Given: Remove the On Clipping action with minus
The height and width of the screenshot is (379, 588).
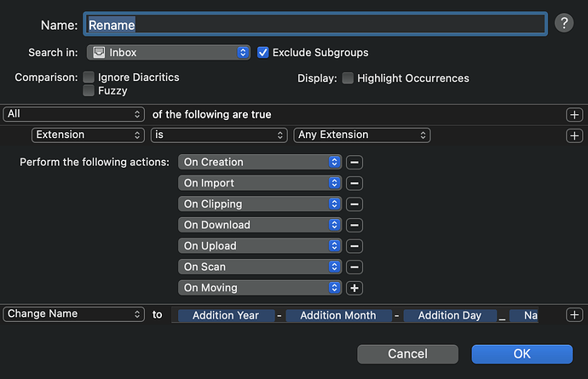Looking at the screenshot, I should tap(355, 204).
